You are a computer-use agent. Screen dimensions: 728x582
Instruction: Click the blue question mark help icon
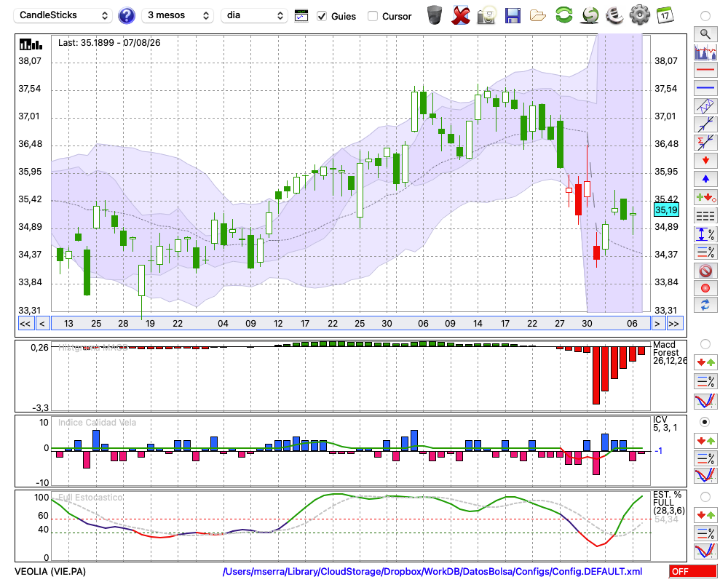(126, 16)
